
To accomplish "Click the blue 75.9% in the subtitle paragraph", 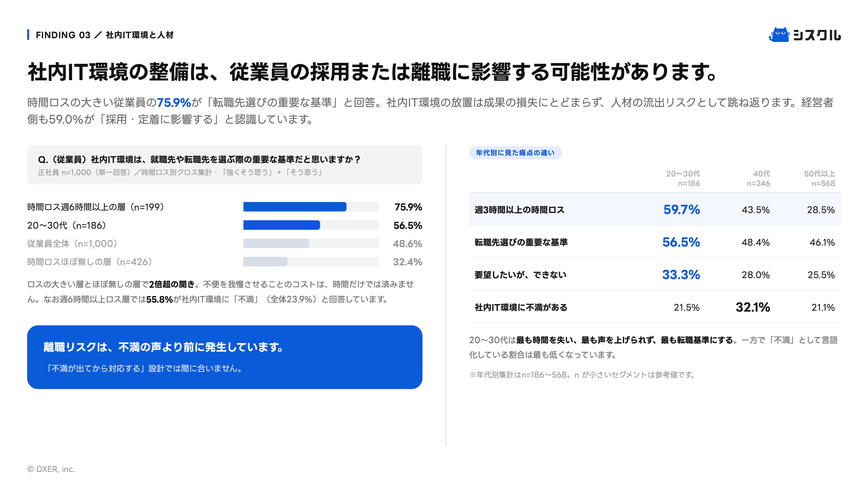I will pyautogui.click(x=174, y=102).
